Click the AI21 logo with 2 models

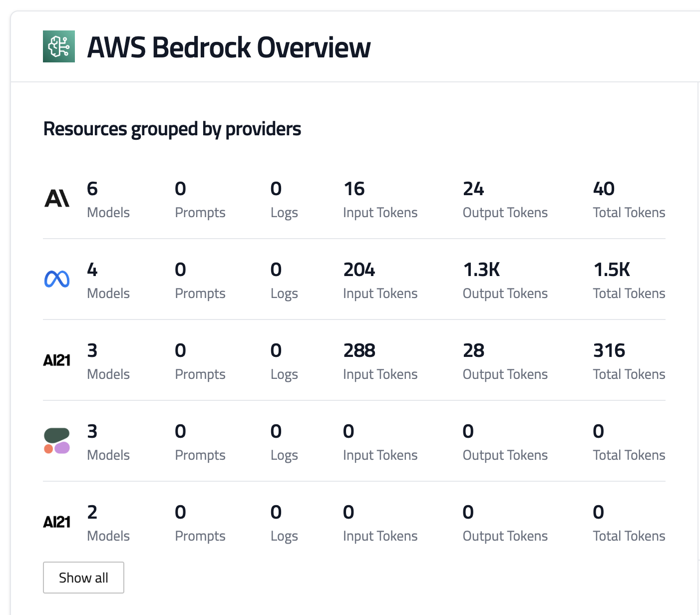click(57, 522)
